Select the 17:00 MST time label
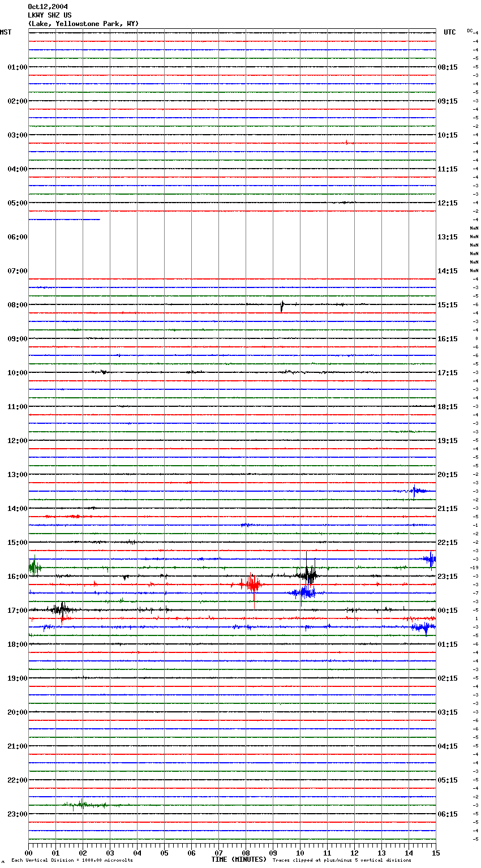481x868 pixels. pos(18,610)
